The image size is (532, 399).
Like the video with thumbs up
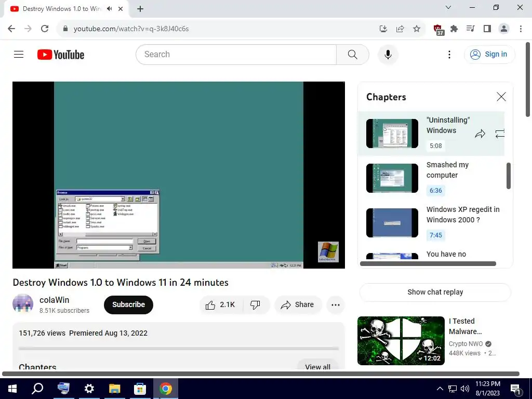click(220, 304)
